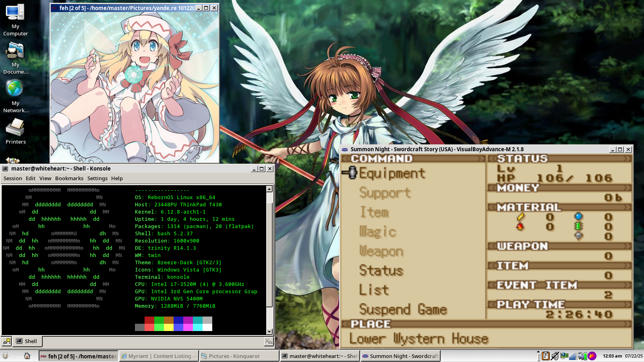Click the feh window title bar text
This screenshot has width=644, height=362.
(127, 8)
